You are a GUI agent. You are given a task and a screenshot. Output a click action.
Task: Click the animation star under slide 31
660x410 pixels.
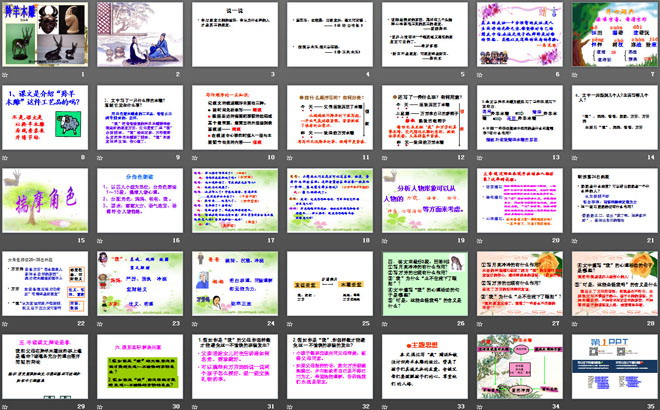click(195, 407)
